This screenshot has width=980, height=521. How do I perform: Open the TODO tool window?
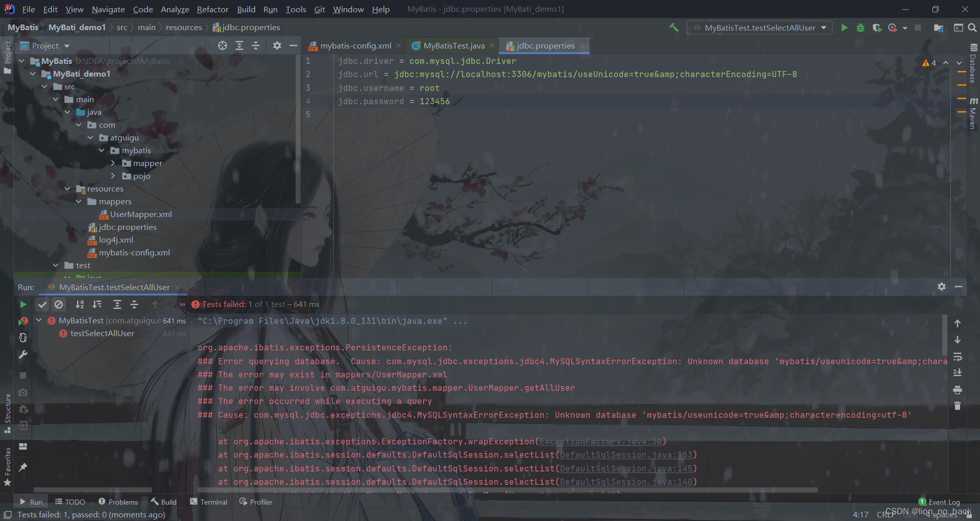click(x=70, y=502)
